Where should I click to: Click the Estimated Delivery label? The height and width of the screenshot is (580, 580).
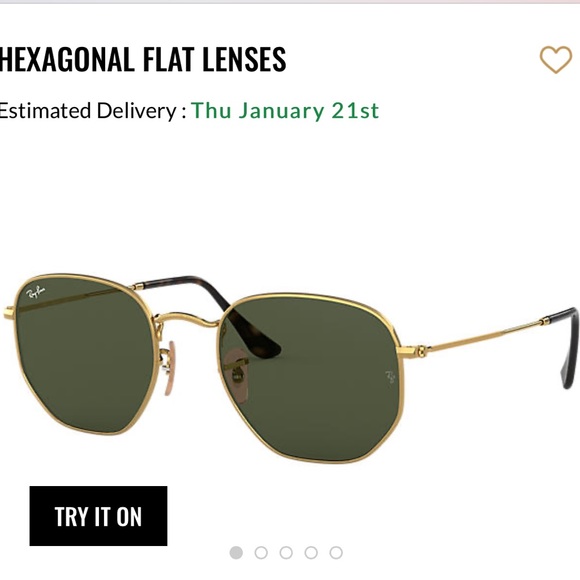click(93, 111)
